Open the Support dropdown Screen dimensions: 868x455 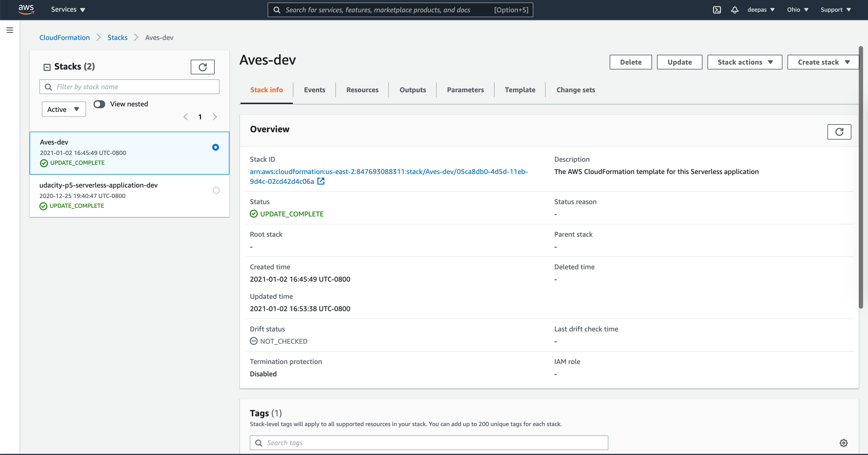836,10
